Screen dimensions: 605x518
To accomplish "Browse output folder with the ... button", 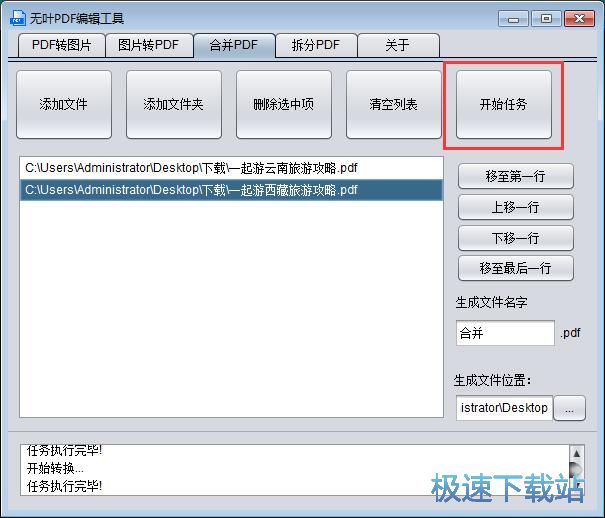I will (x=570, y=408).
